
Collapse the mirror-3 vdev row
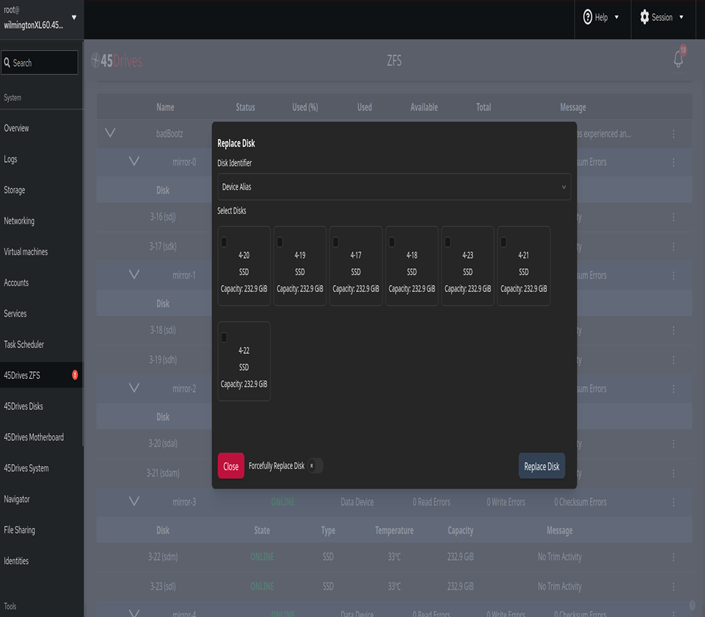[134, 502]
